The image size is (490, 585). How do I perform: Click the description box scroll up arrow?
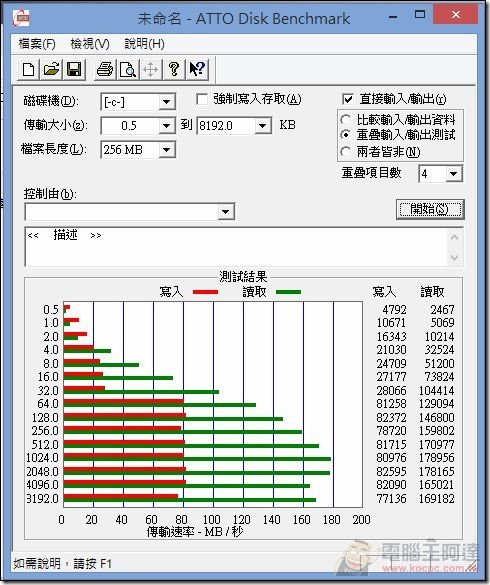[x=455, y=237]
